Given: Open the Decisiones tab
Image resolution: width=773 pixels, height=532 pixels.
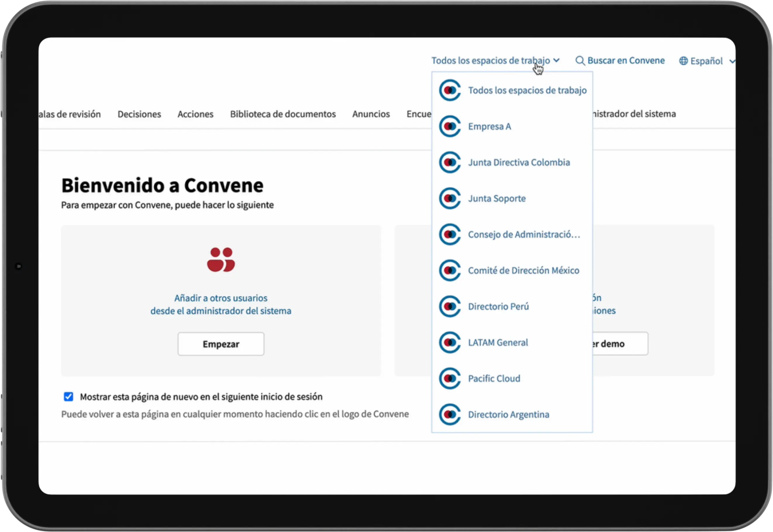Looking at the screenshot, I should (139, 114).
